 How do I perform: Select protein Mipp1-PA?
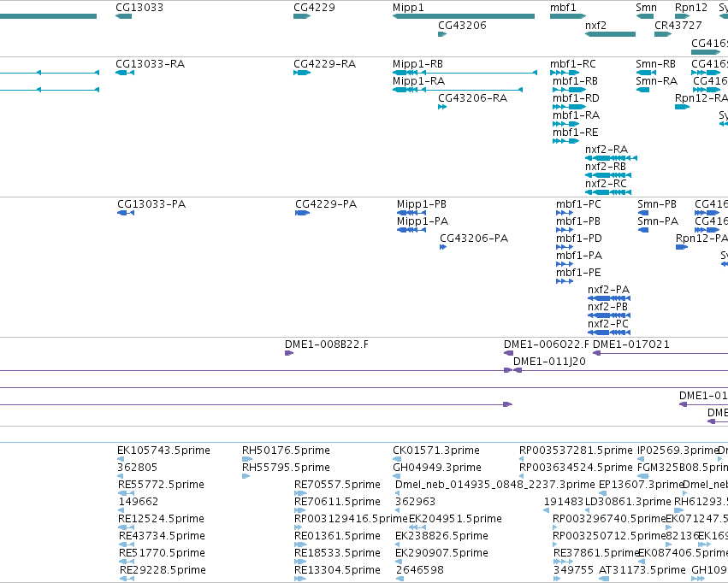pos(411,230)
